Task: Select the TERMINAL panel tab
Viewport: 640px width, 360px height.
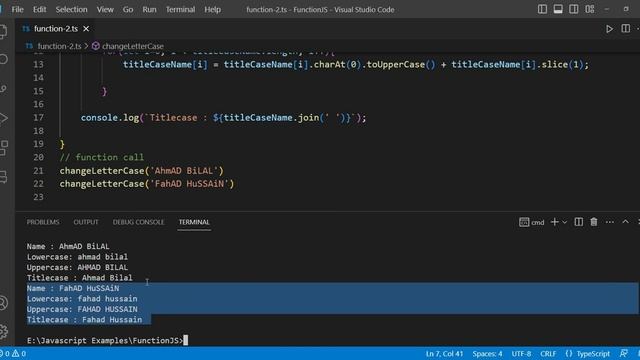Action: tap(194, 222)
